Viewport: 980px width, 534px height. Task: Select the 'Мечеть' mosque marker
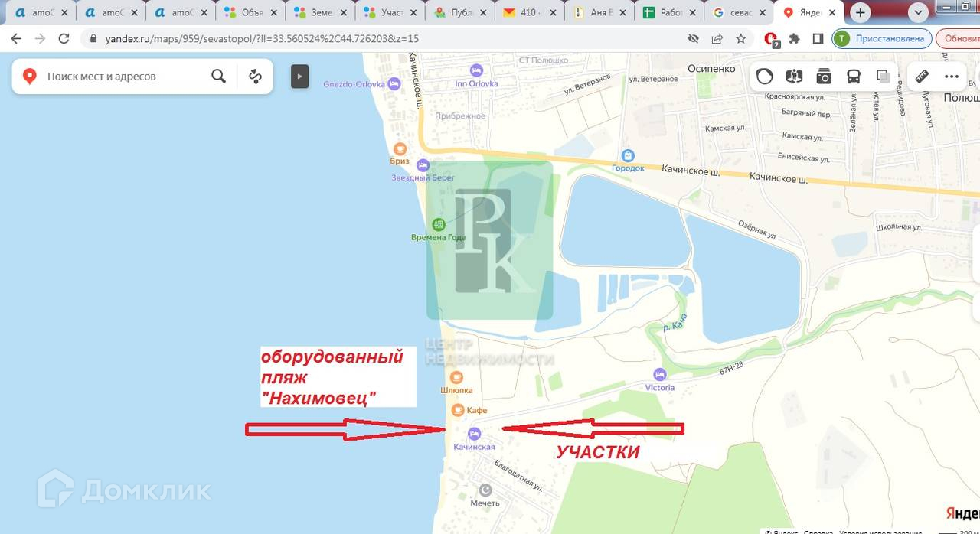coord(485,490)
